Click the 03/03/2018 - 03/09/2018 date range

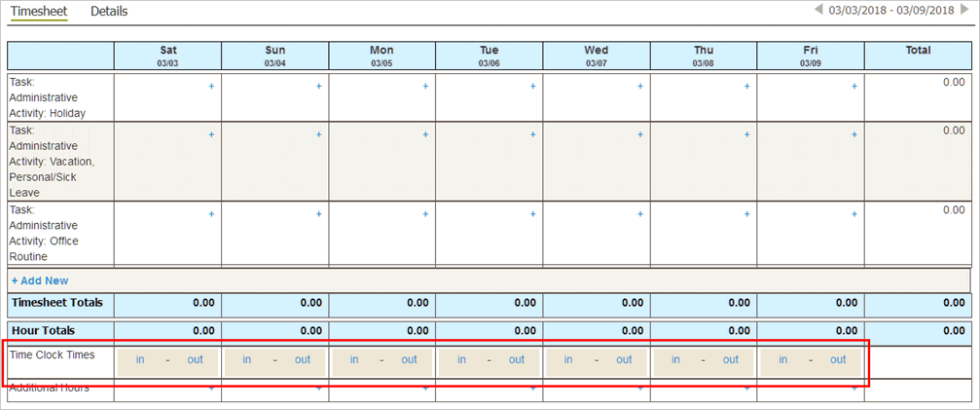(x=891, y=11)
